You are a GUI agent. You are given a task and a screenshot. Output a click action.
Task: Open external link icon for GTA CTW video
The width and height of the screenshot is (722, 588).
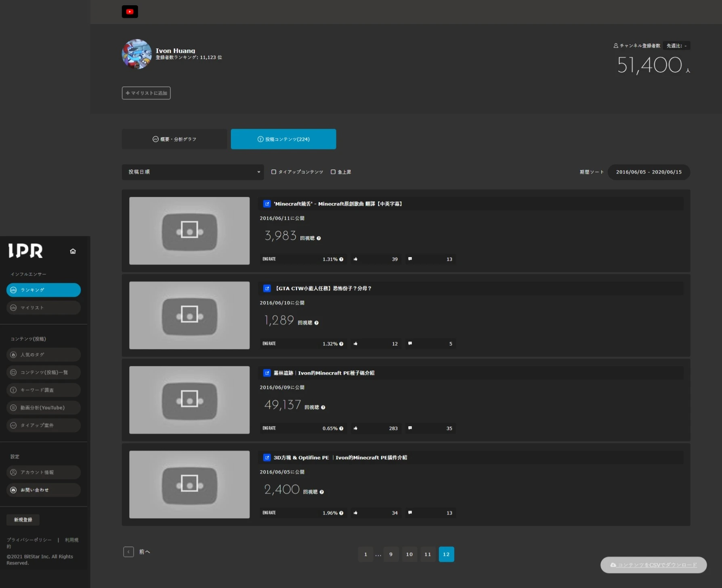click(x=267, y=288)
